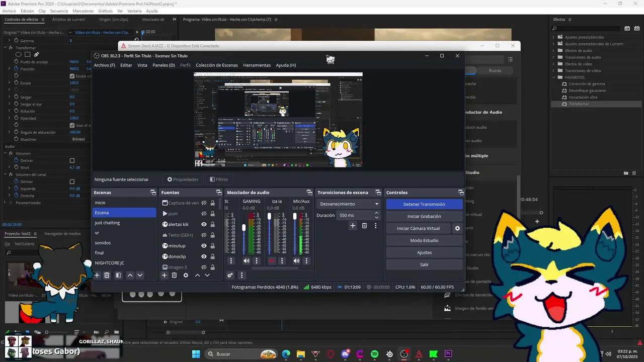
Task: Add a new source in Fuentes panel
Action: [164, 275]
